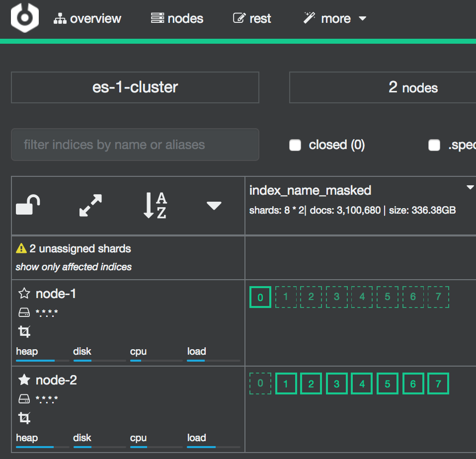Click node-2 load usage bar
The width and height of the screenshot is (476, 459).
pos(214,447)
